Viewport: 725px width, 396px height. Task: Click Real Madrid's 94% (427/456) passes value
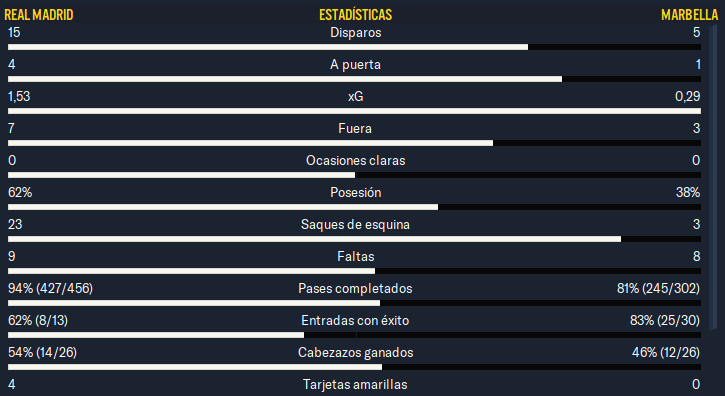click(50, 289)
